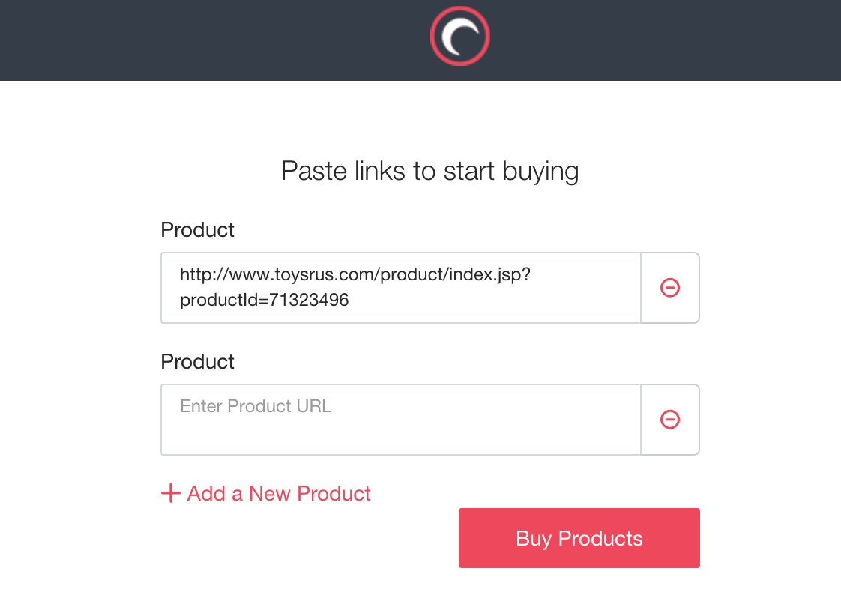Click the red circle ring around the logo

coord(434,37)
